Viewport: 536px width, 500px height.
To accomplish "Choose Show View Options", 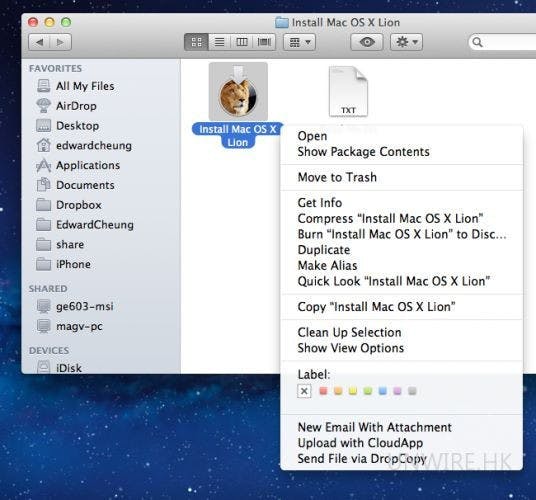I will pyautogui.click(x=402, y=348).
